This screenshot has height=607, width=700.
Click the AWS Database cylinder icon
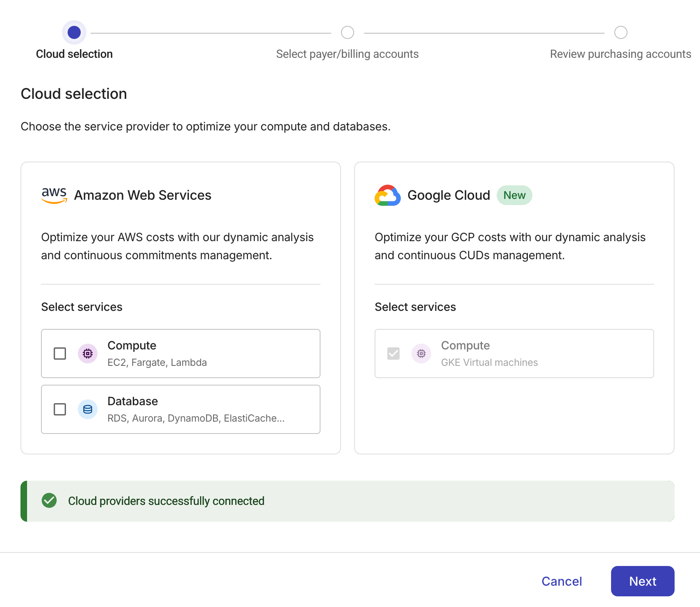pyautogui.click(x=88, y=409)
